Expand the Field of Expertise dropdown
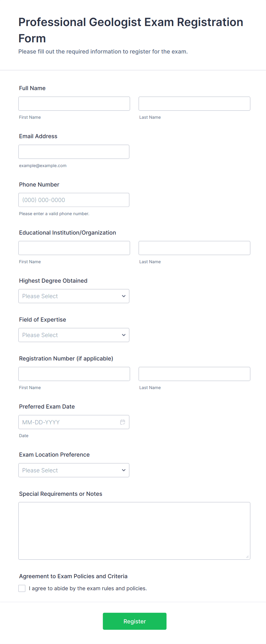This screenshot has height=644, width=266. (x=74, y=335)
